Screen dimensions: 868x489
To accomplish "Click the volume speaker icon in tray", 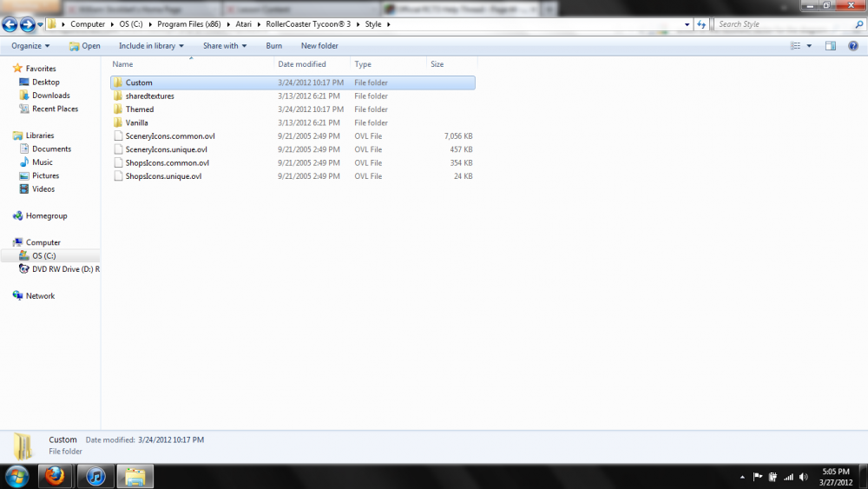I will [x=803, y=477].
